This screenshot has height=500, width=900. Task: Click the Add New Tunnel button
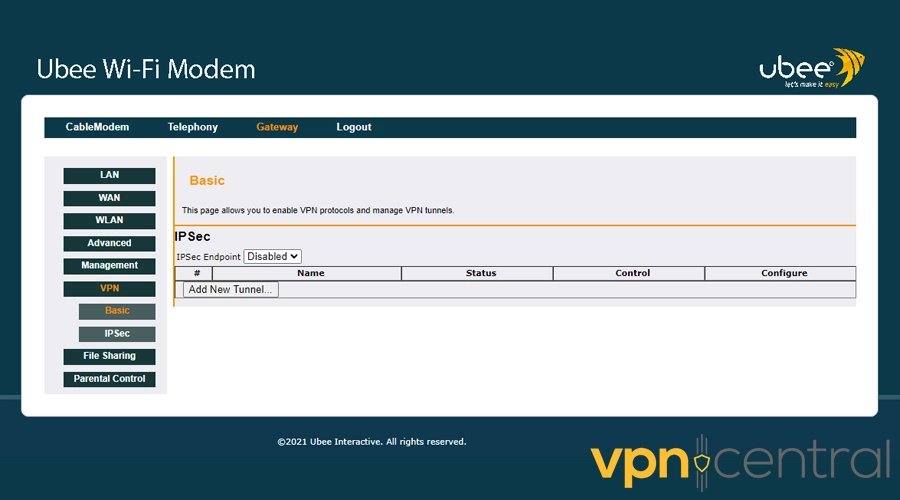pyautogui.click(x=230, y=289)
